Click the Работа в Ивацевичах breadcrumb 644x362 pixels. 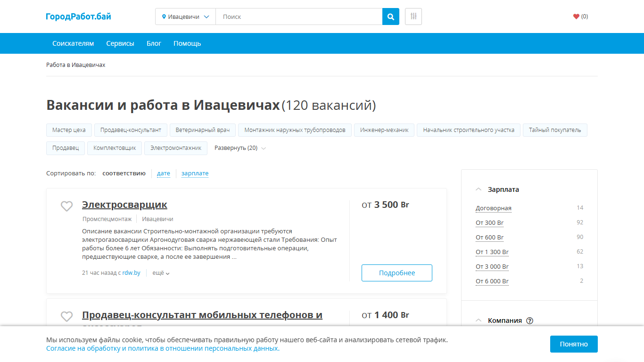pos(76,65)
